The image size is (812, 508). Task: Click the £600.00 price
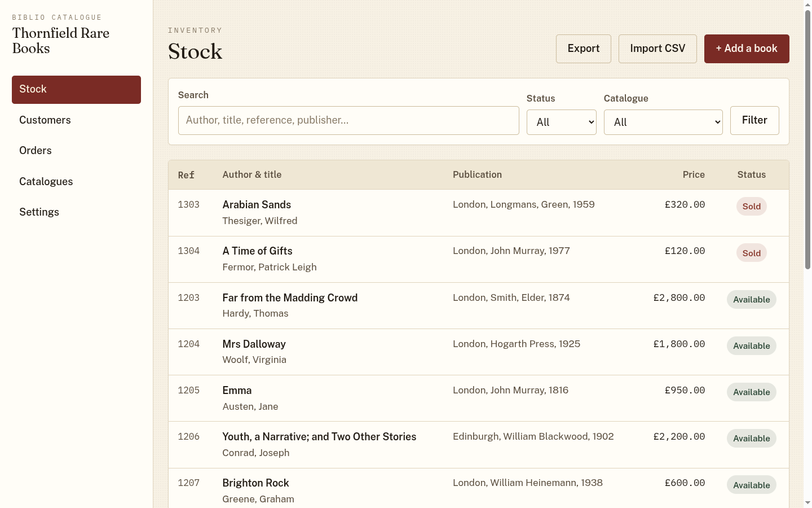(x=685, y=483)
